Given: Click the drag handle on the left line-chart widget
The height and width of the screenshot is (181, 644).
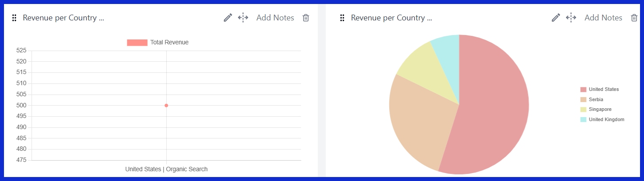Looking at the screenshot, I should coord(14,18).
